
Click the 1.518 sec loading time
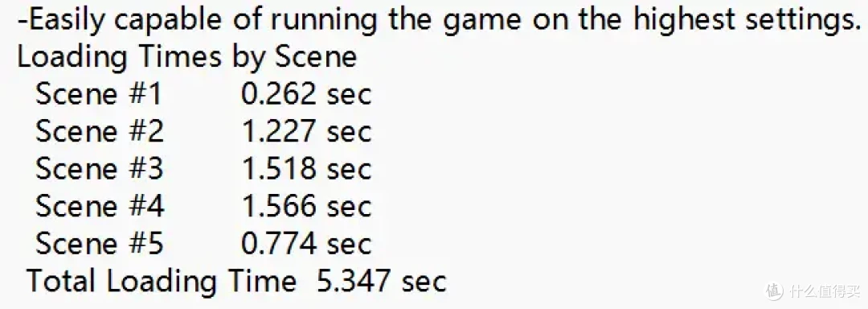tap(305, 169)
